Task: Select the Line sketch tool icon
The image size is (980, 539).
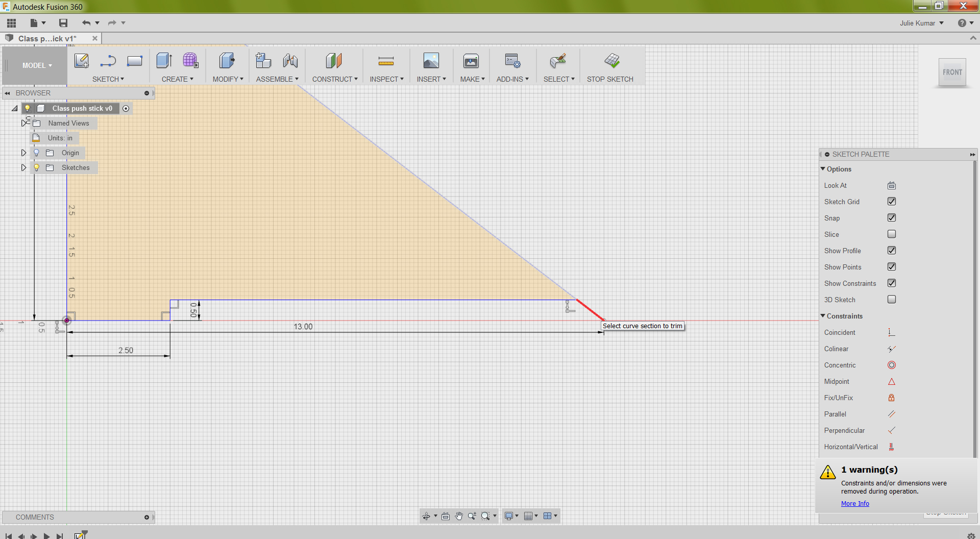Action: click(x=108, y=61)
